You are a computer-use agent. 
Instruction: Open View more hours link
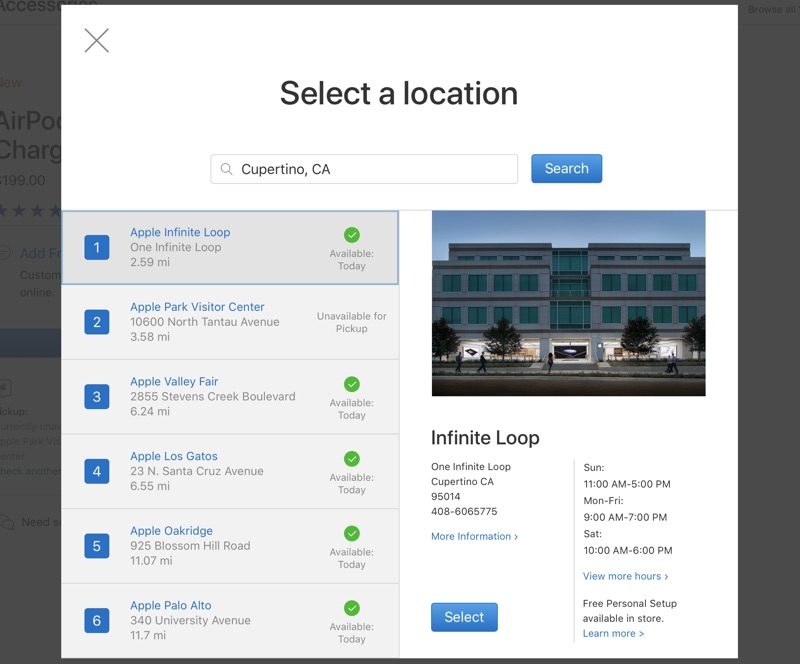626,576
